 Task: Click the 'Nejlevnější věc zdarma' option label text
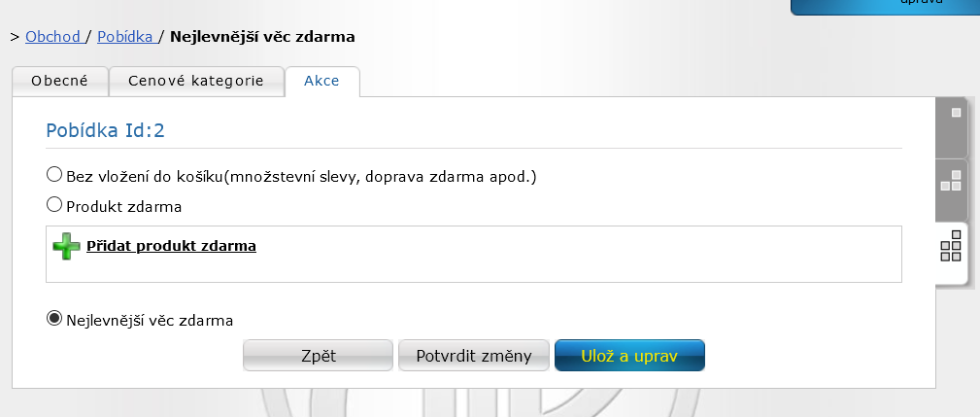pos(150,321)
